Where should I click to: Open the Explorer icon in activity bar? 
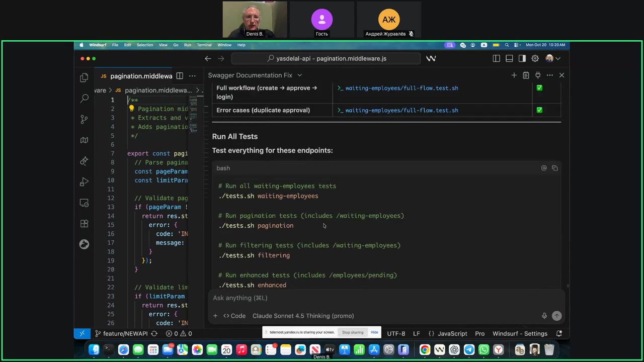[84, 77]
